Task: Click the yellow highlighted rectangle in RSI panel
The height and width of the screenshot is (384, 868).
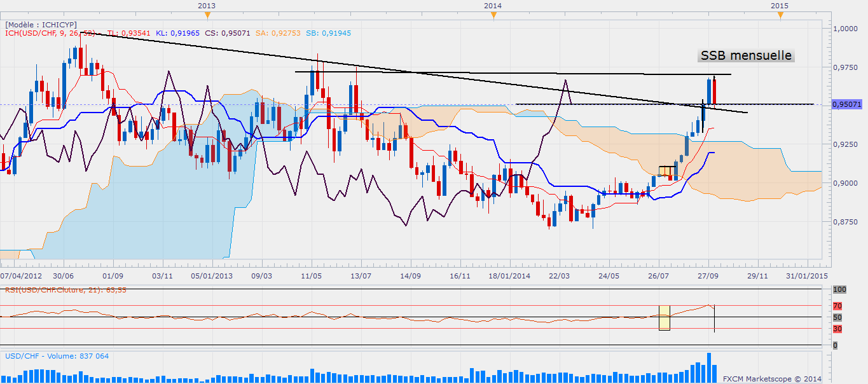Action: [664, 317]
